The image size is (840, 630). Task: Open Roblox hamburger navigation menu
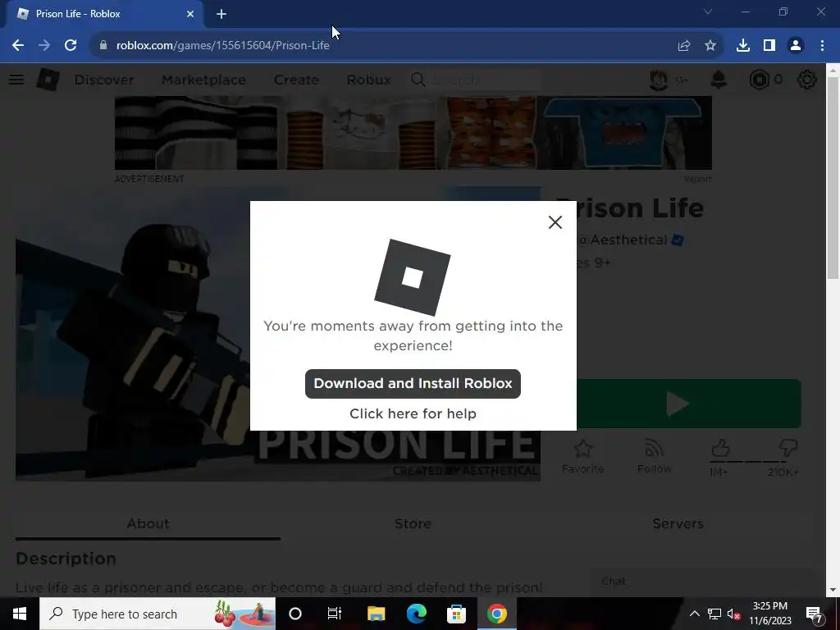click(x=16, y=80)
